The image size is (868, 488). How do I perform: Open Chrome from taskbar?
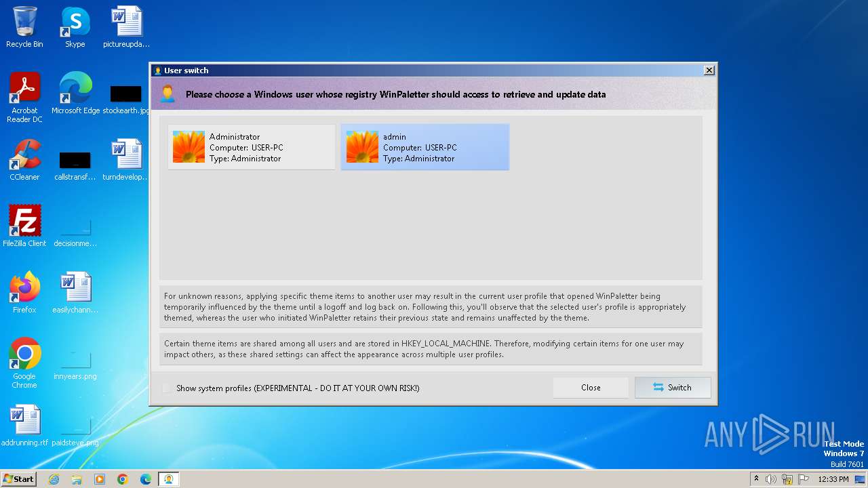pyautogui.click(x=123, y=479)
